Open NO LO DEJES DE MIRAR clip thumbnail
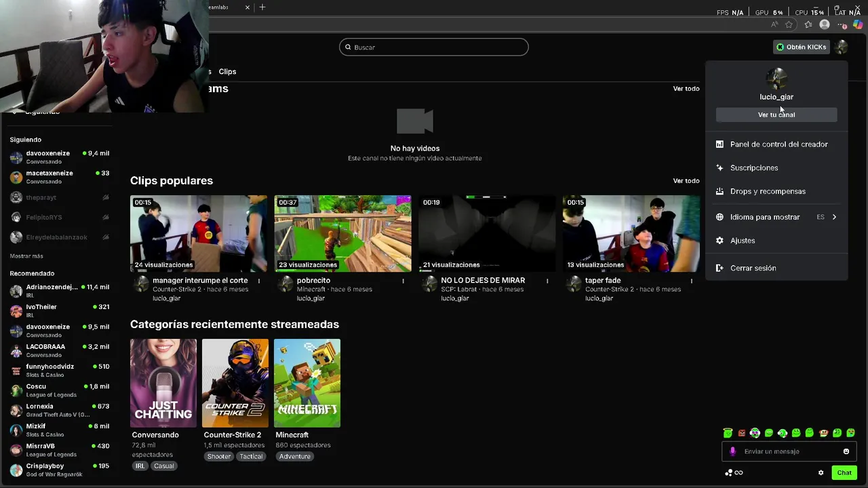Image resolution: width=868 pixels, height=488 pixels. [487, 233]
